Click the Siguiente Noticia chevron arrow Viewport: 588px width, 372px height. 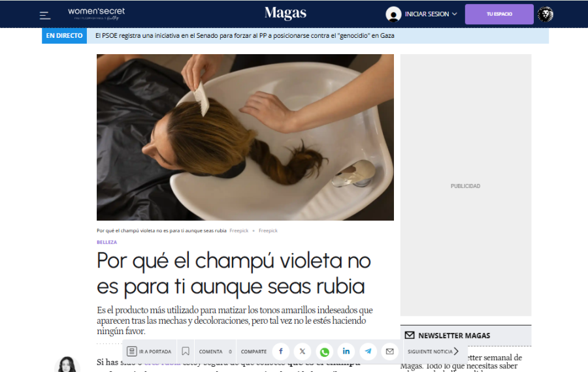point(456,351)
